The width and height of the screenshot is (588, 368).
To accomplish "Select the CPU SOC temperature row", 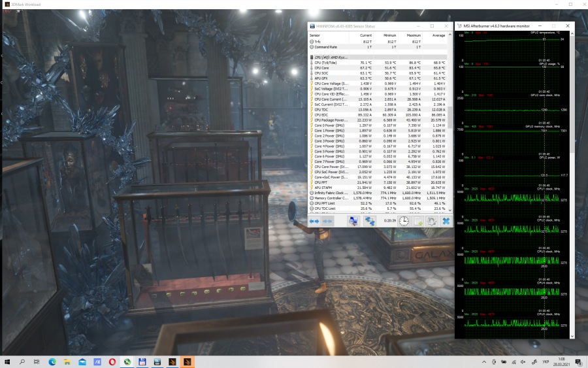I will pos(378,73).
